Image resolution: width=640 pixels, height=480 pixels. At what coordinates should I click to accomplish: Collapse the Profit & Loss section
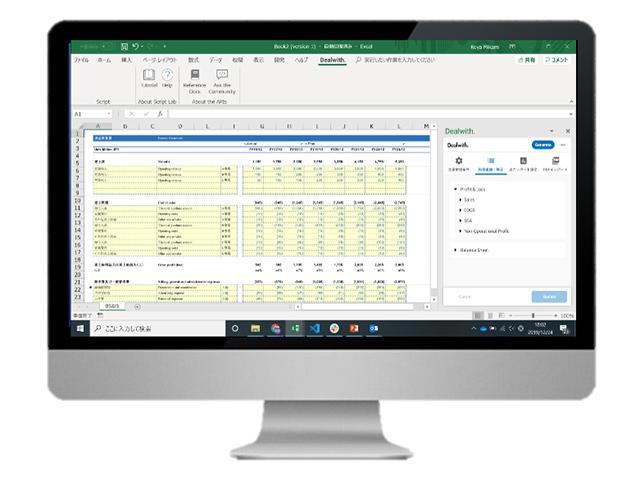tap(465, 189)
